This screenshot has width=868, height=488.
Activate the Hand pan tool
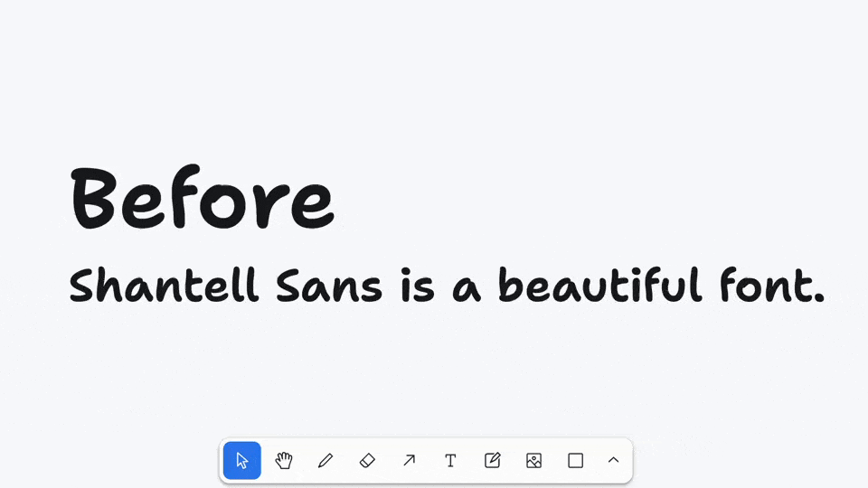point(284,460)
